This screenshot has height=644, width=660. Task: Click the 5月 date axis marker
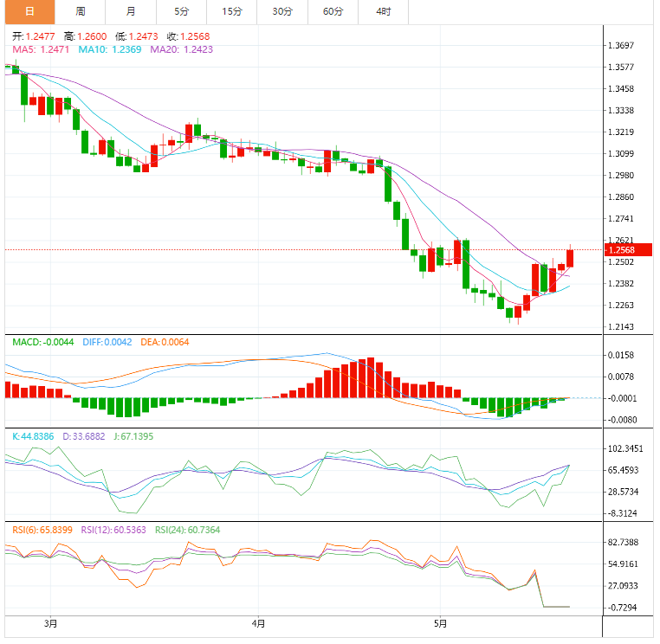(x=440, y=623)
